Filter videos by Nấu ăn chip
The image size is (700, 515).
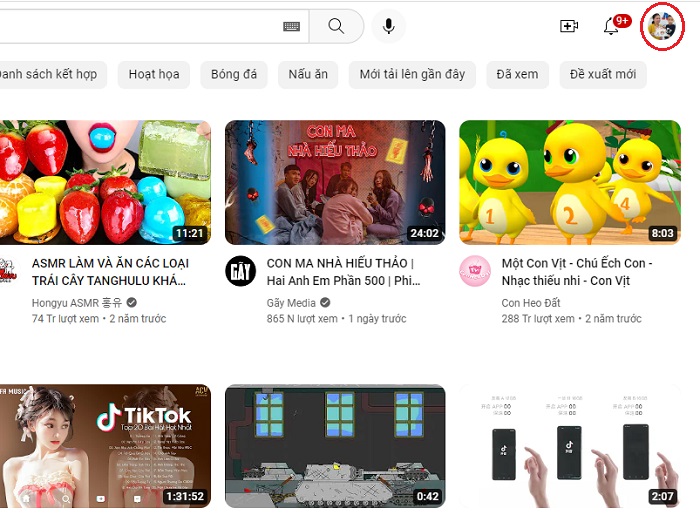point(308,74)
